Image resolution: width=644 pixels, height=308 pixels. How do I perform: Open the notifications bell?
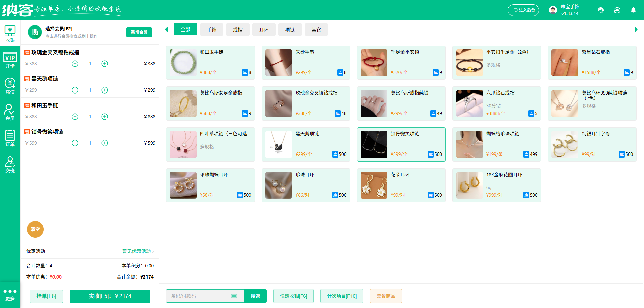[x=633, y=10]
